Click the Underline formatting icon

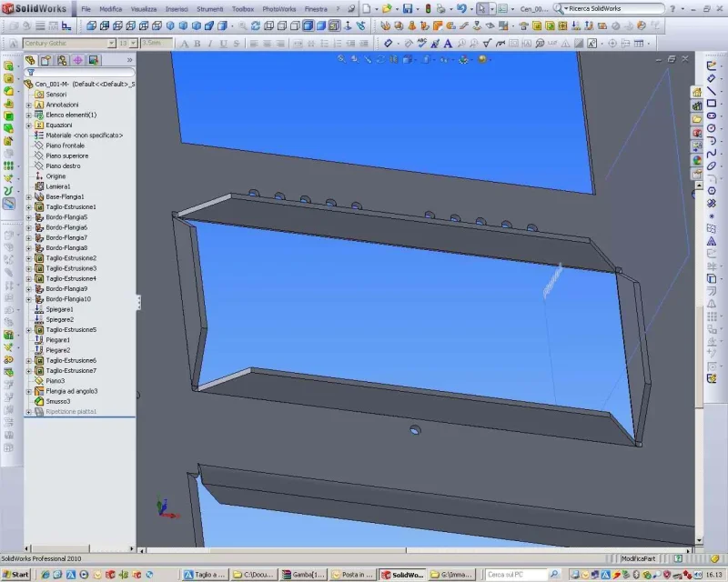pos(223,44)
